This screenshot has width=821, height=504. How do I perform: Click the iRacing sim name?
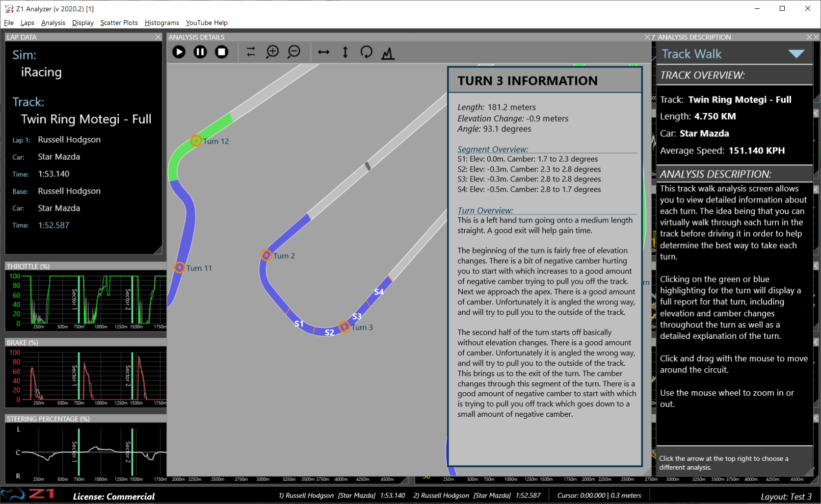[41, 73]
